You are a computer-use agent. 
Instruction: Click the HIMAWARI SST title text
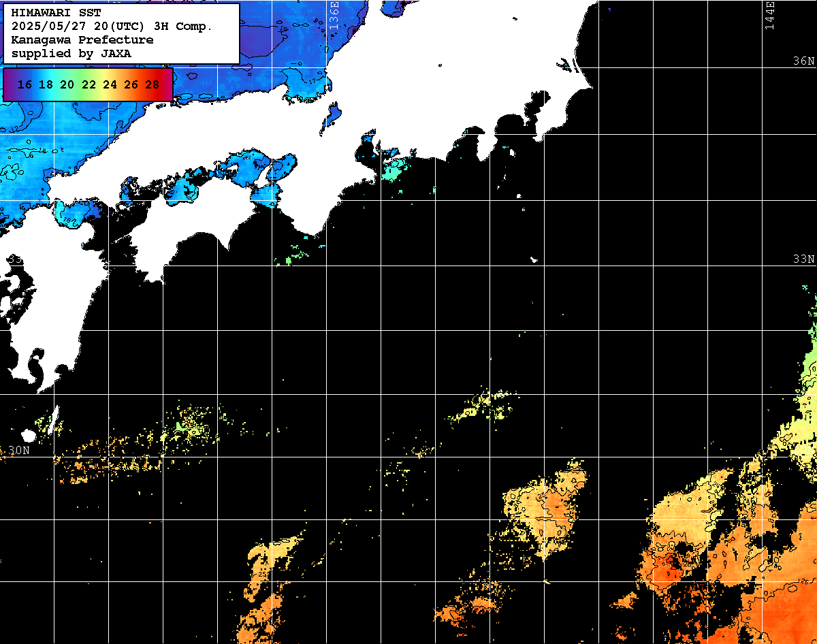tap(56, 13)
